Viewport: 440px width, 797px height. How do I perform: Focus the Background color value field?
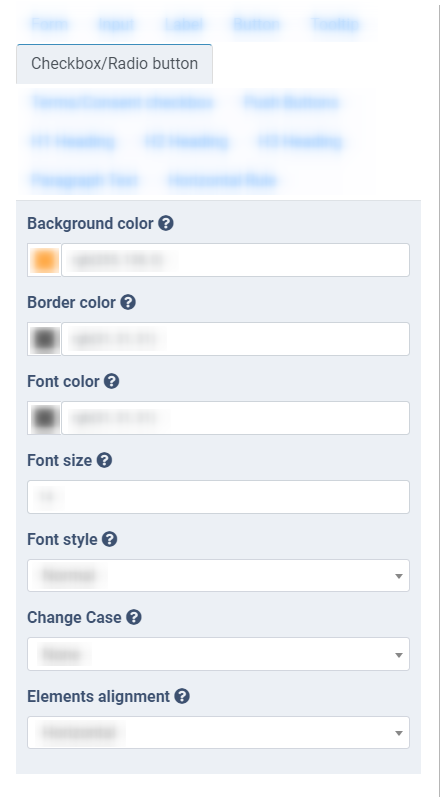[235, 260]
